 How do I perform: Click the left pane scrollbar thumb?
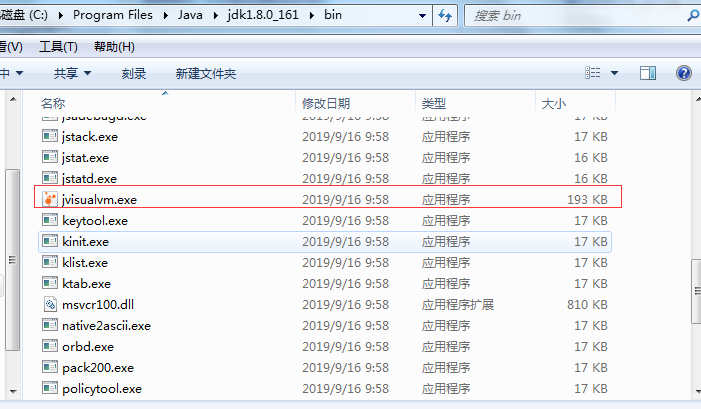click(x=13, y=260)
